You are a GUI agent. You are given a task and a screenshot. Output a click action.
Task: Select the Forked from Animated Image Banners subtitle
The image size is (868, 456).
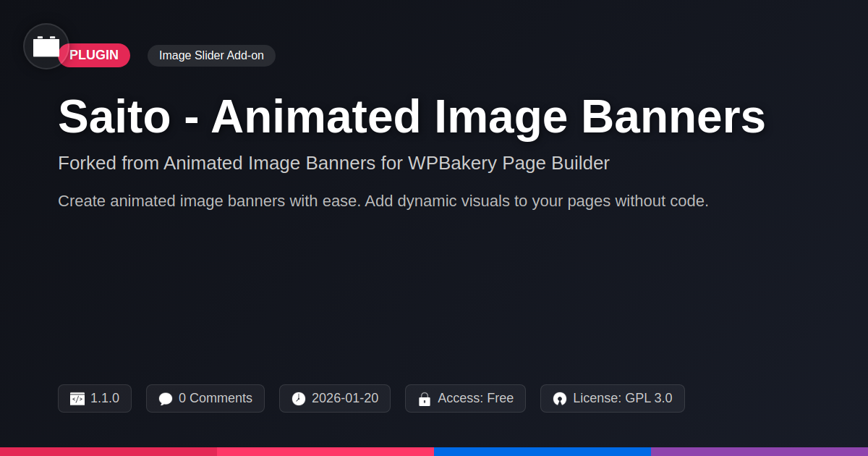coord(333,164)
